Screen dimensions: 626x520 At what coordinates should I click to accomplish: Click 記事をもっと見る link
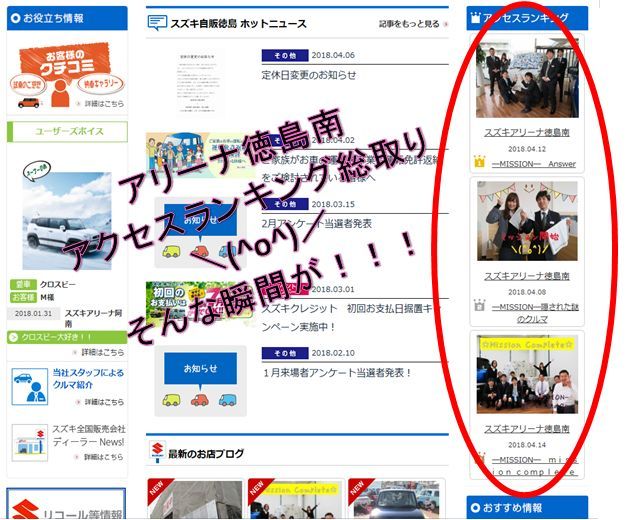pos(413,24)
